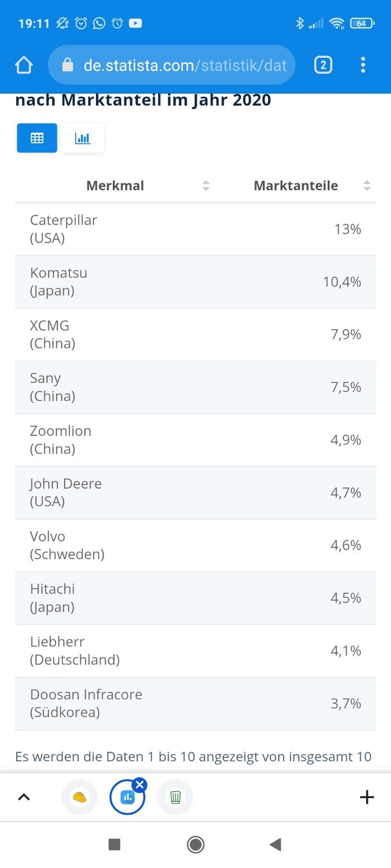Select the active blue chart tab icon
Image resolution: width=391 pixels, height=868 pixels.
point(127,798)
